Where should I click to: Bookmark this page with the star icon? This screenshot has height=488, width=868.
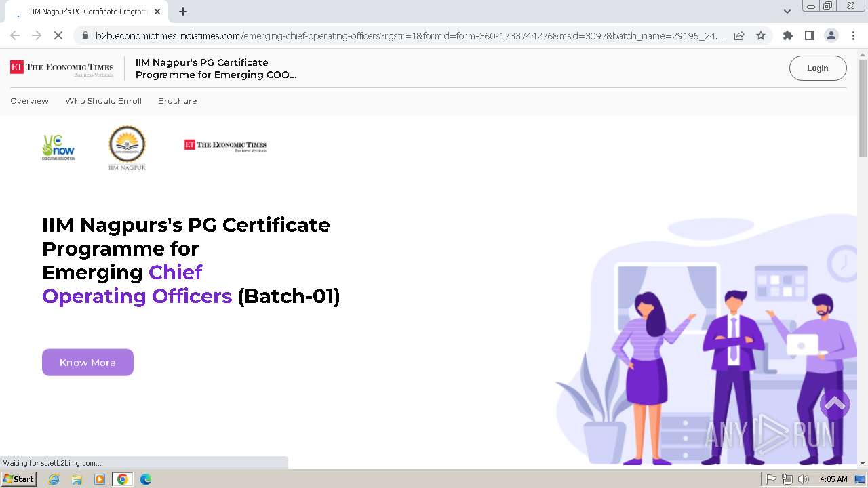click(x=761, y=35)
